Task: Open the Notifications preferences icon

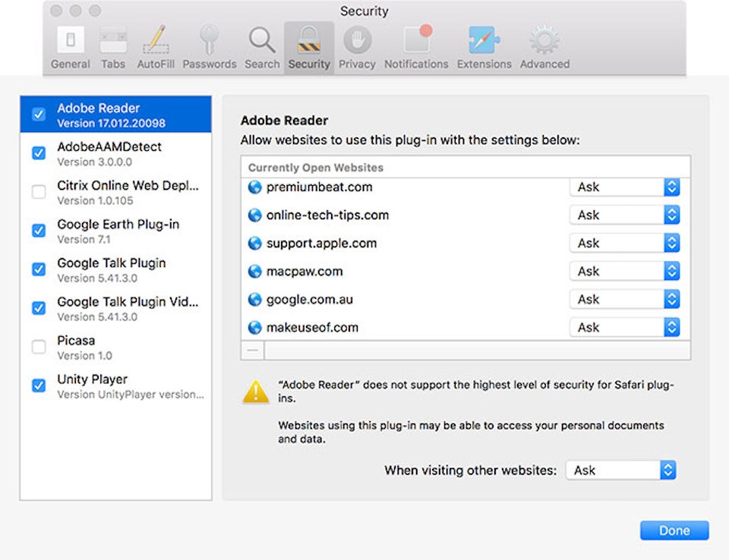Action: 416,48
